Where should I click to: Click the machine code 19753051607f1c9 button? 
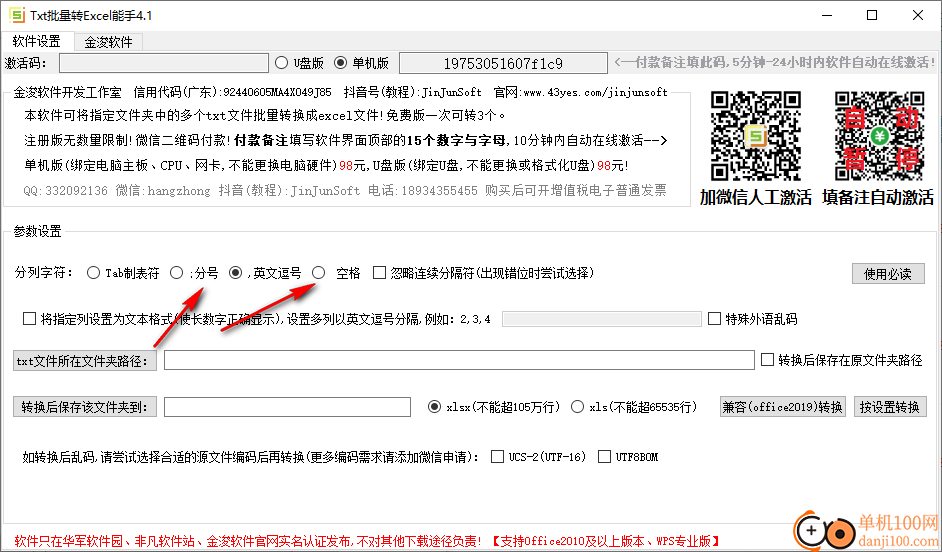click(x=503, y=63)
